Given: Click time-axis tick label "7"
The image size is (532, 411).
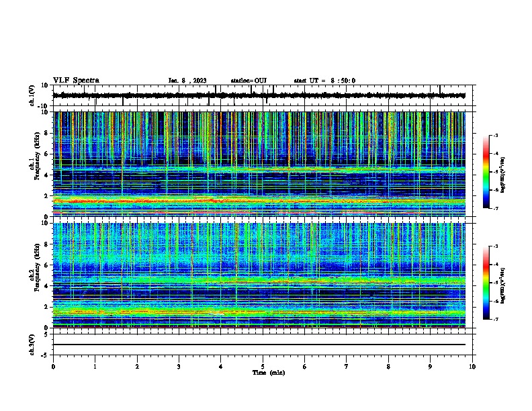Looking at the screenshot, I should [347, 367].
